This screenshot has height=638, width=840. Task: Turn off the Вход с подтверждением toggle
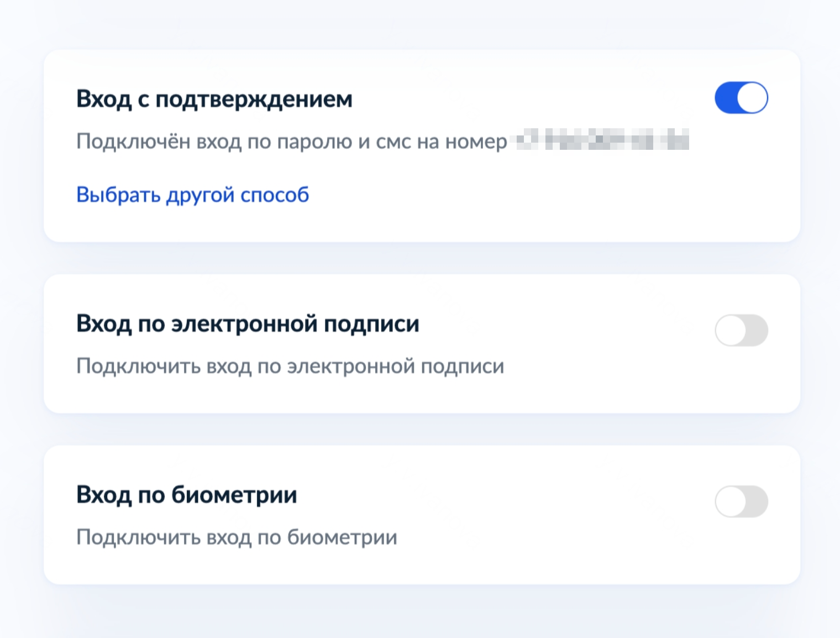tap(741, 98)
